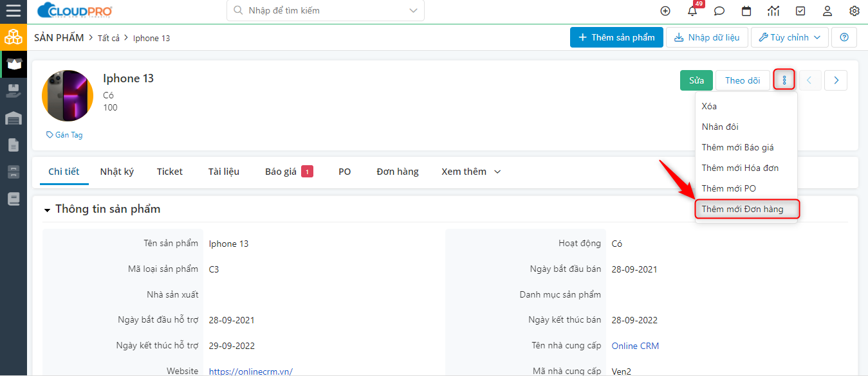Click Tất cả in the breadcrumb
868x376 pixels.
point(109,38)
